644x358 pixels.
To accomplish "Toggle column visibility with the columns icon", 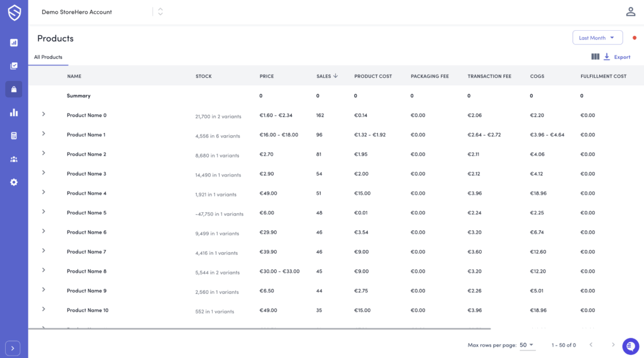I will [x=595, y=57].
